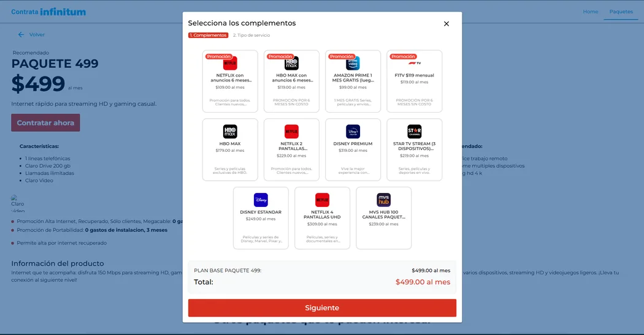Select the 'DISNEY PREMIUM' title

point(353,144)
